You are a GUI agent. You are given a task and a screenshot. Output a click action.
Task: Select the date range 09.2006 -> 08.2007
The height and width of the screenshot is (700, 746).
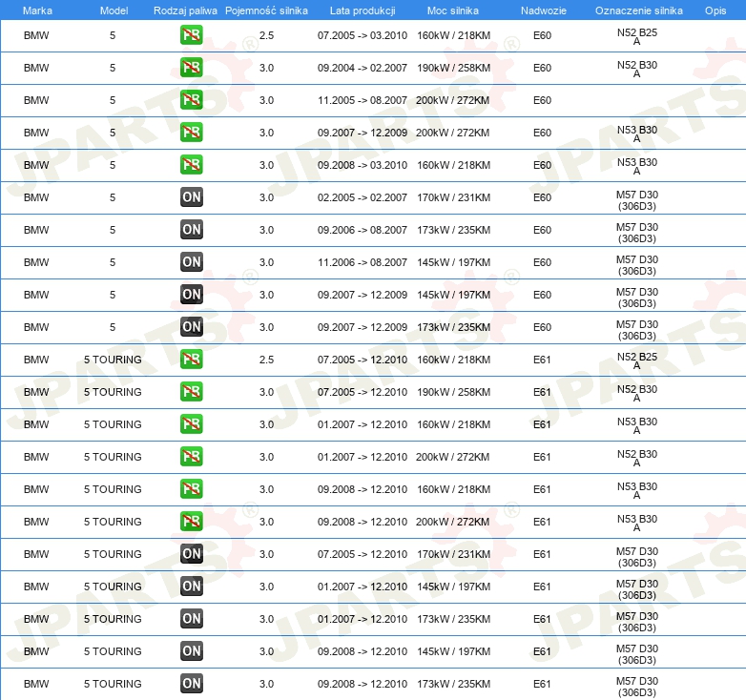coord(363,230)
